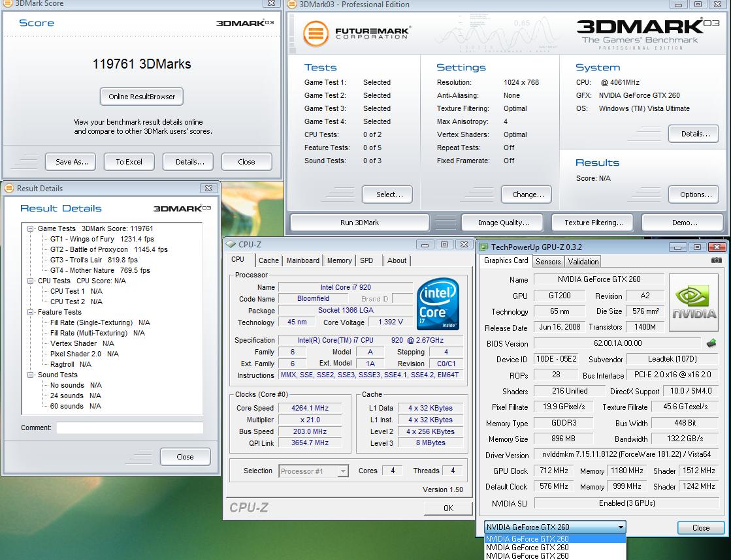Click Change under Settings in 3DMark03
Screen dimensions: 731x560
[527, 194]
